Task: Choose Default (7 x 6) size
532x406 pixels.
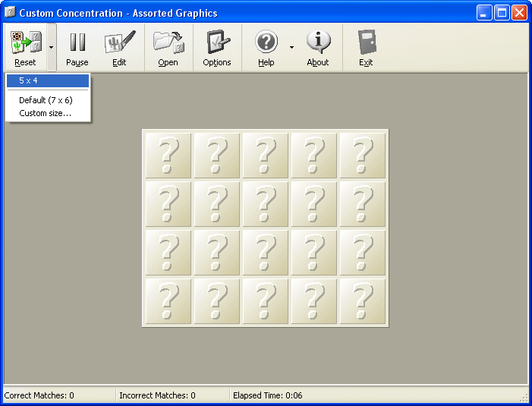Action: [48, 100]
